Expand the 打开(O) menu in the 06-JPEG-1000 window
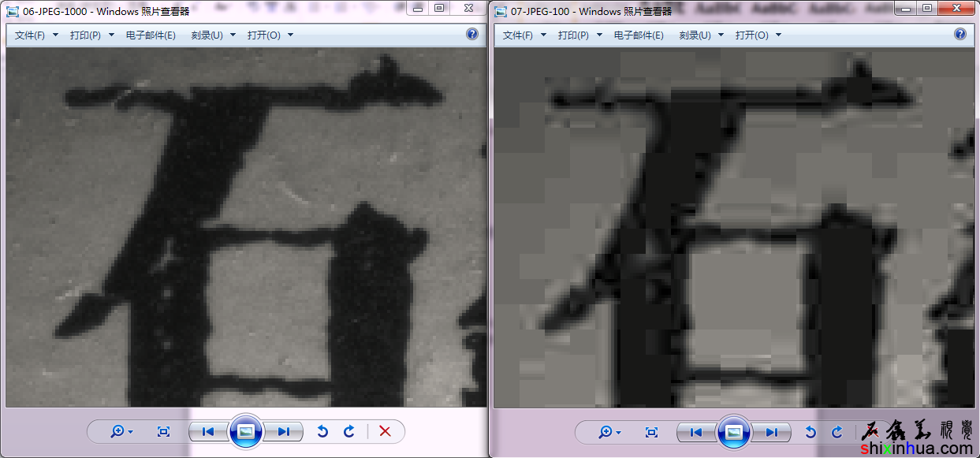 pyautogui.click(x=270, y=35)
